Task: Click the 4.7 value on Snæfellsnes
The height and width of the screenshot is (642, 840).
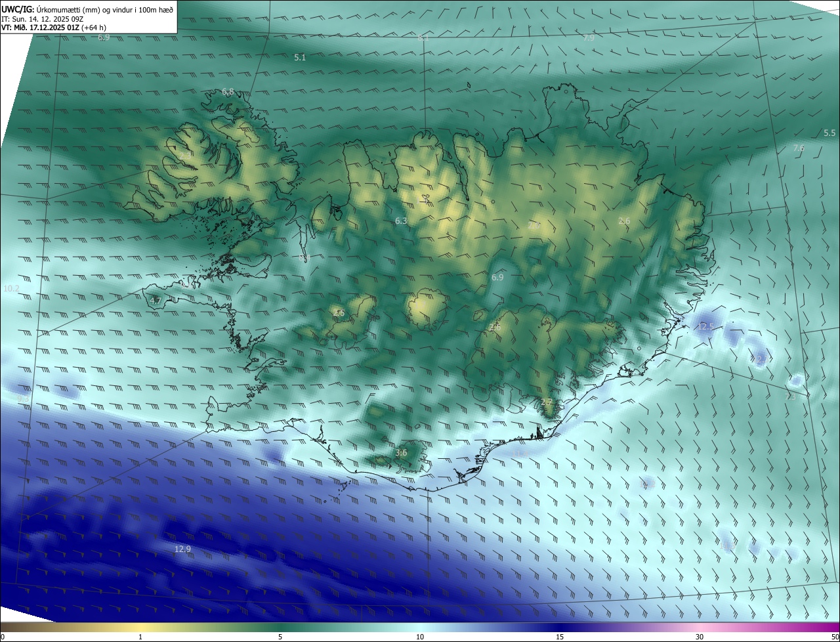Action: click(x=156, y=301)
